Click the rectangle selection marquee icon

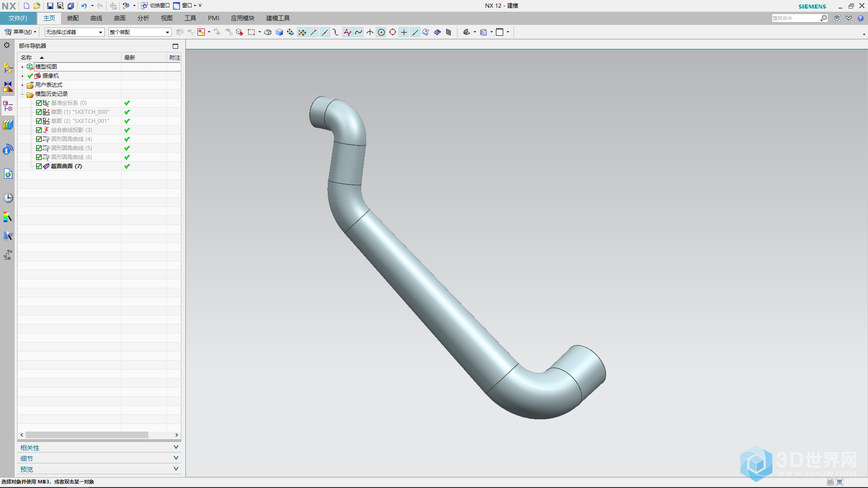(x=251, y=32)
